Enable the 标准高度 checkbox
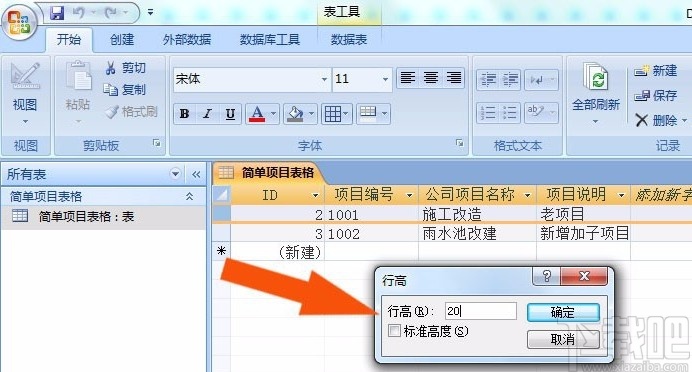 (394, 331)
